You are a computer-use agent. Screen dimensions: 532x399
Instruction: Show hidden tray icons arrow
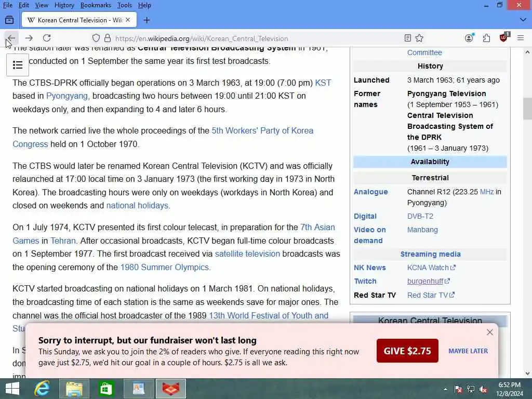pos(445,389)
